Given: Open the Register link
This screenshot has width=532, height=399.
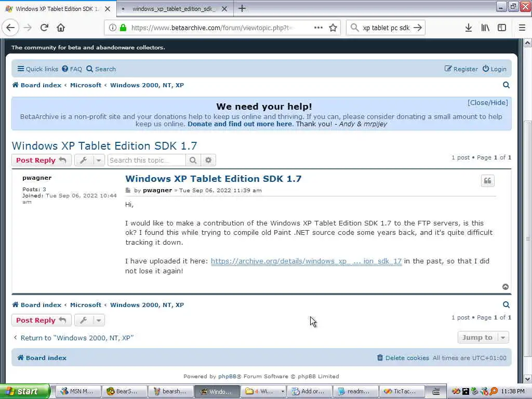Looking at the screenshot, I should tap(461, 69).
